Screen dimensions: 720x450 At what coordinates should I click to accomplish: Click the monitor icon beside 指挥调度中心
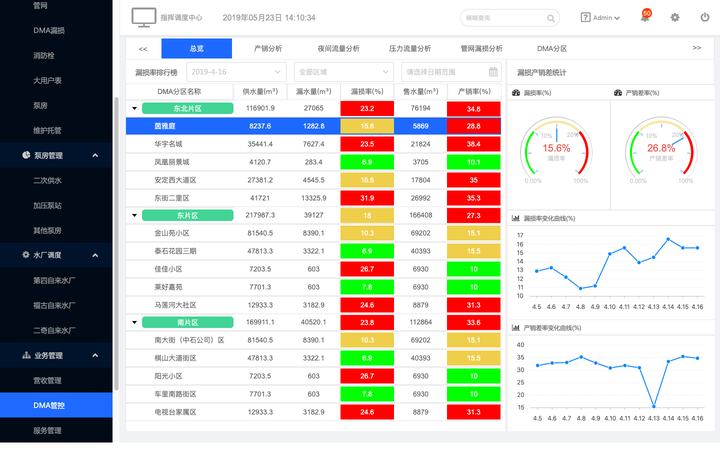[144, 17]
